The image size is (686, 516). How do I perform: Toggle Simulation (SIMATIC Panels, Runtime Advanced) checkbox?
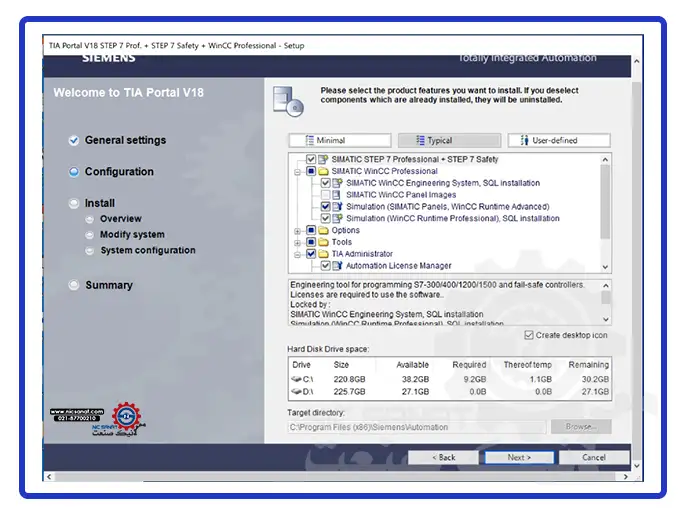326,207
